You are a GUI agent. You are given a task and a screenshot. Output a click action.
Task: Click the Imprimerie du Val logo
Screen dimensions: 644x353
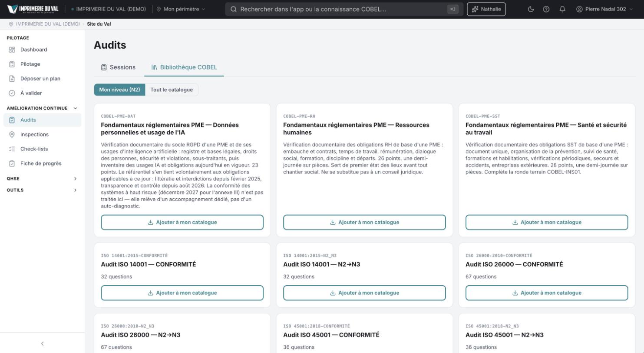pos(33,9)
